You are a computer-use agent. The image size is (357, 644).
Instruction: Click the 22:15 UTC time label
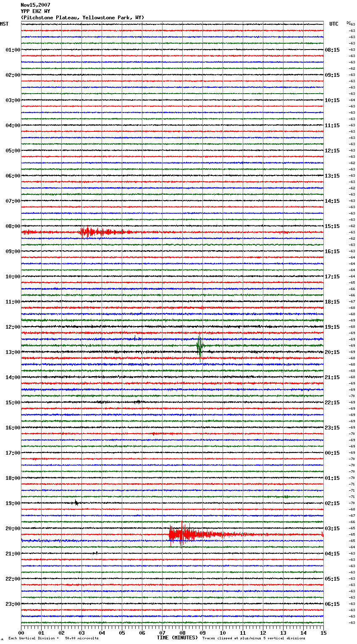point(332,403)
